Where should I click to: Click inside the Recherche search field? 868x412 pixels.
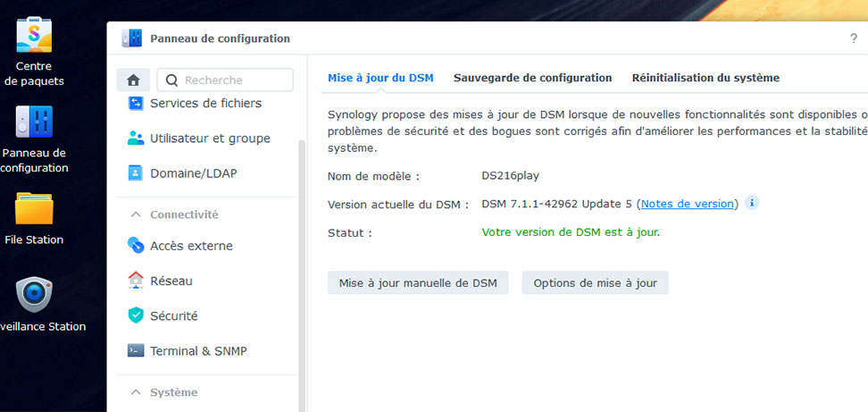point(225,80)
